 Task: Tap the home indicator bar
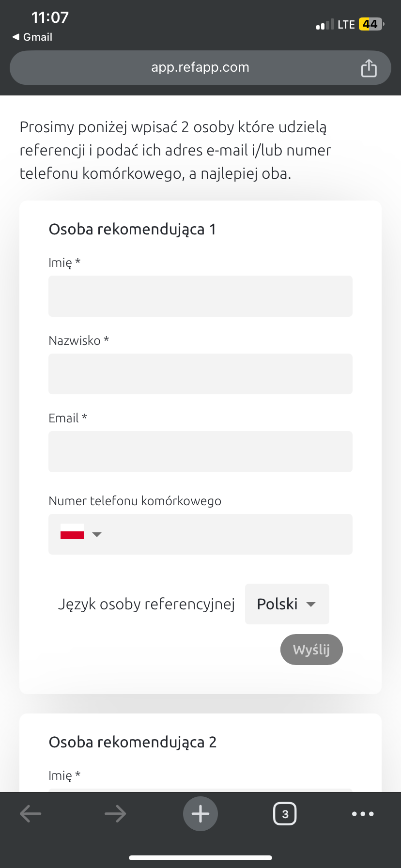pyautogui.click(x=200, y=858)
